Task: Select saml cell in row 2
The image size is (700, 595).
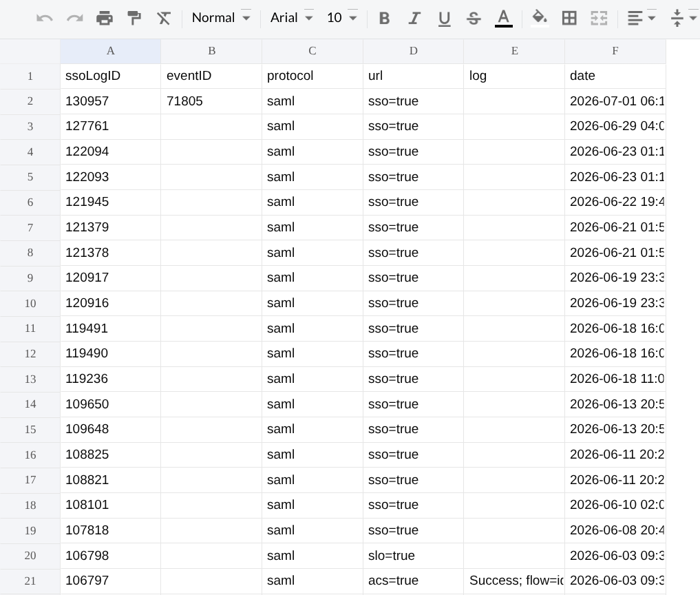Action: (x=312, y=101)
